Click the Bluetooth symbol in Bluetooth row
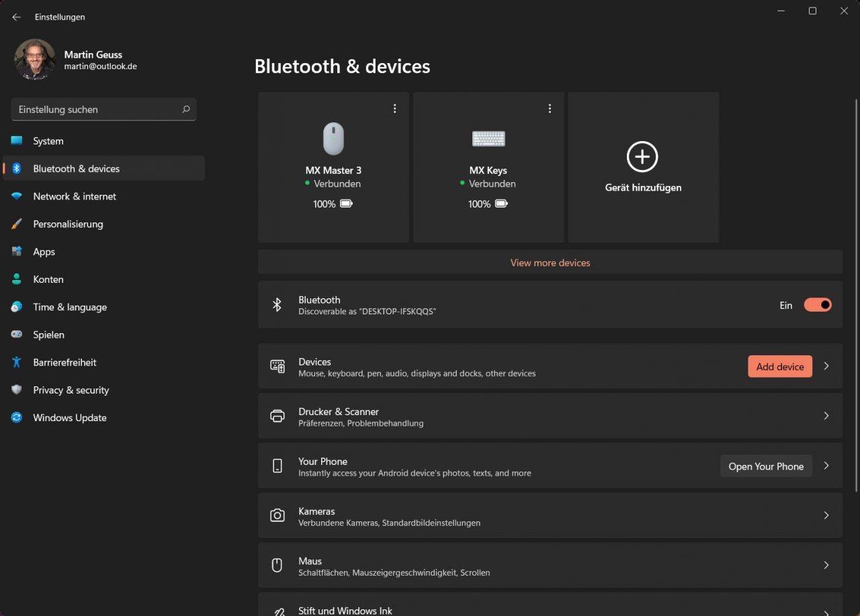Viewport: 860px width, 616px height. [277, 305]
